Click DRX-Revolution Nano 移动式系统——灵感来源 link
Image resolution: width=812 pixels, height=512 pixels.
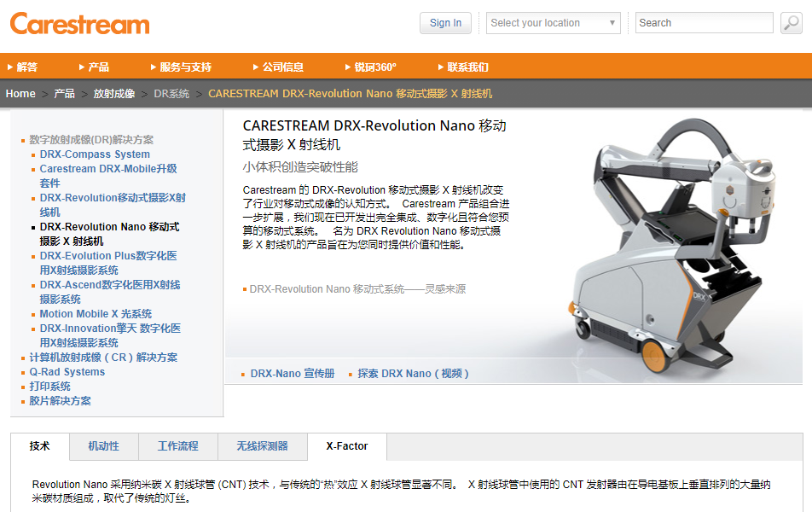pos(357,289)
